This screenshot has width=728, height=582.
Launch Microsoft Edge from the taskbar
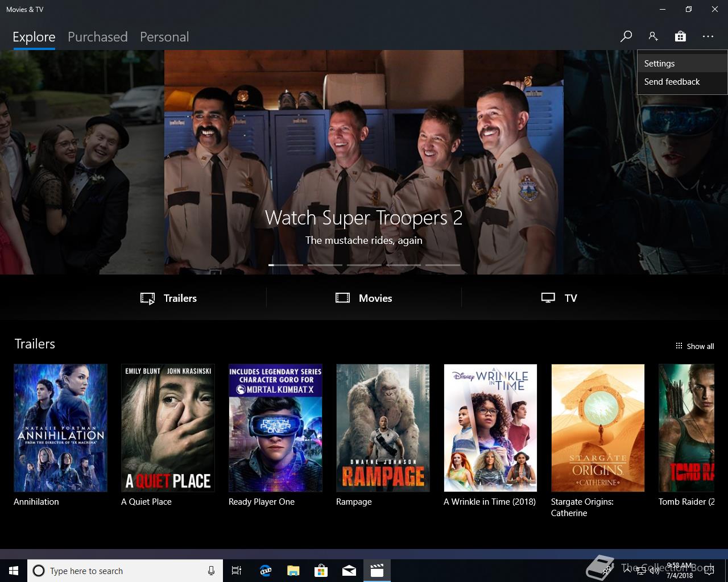[x=265, y=571]
